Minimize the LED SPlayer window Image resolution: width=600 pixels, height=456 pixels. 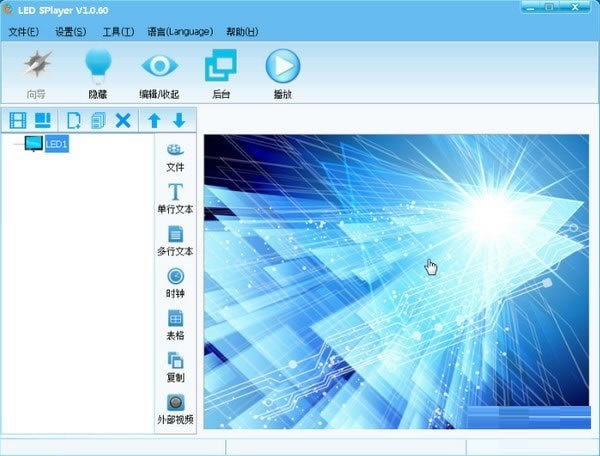[x=531, y=7]
